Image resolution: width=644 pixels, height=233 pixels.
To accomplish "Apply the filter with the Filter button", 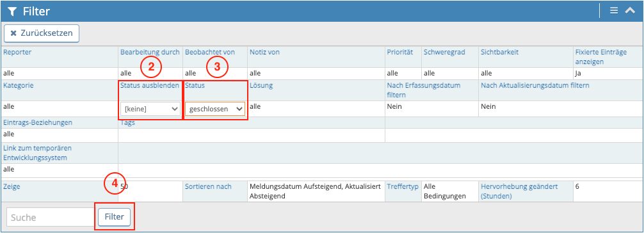I will coord(114,217).
